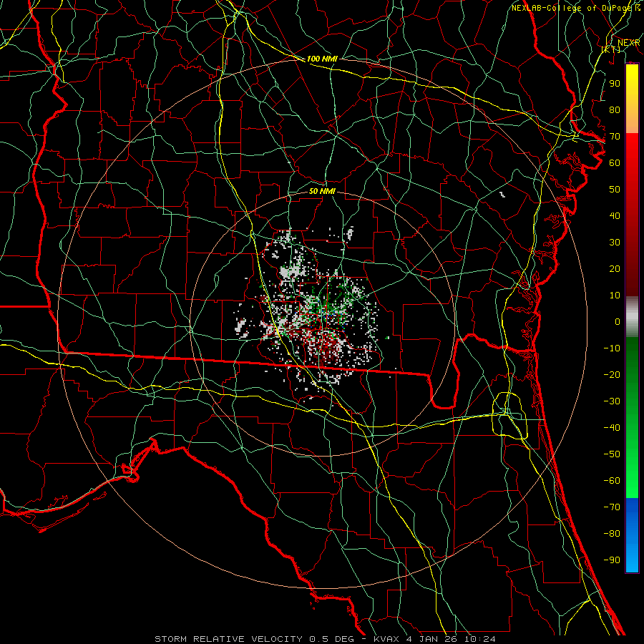Click the 30 value on velocity scale
This screenshot has height=644, width=644.
(615, 243)
